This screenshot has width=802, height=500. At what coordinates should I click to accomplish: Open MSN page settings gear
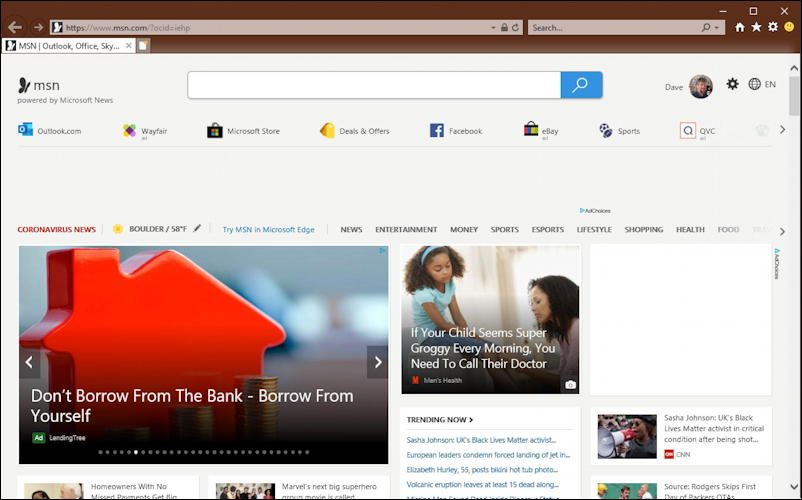click(x=732, y=84)
